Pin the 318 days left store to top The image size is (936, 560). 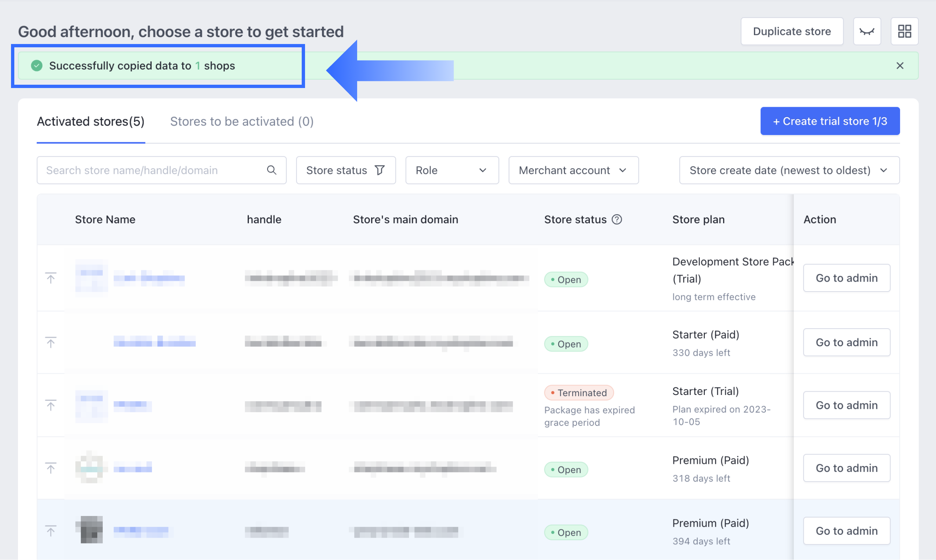click(51, 468)
